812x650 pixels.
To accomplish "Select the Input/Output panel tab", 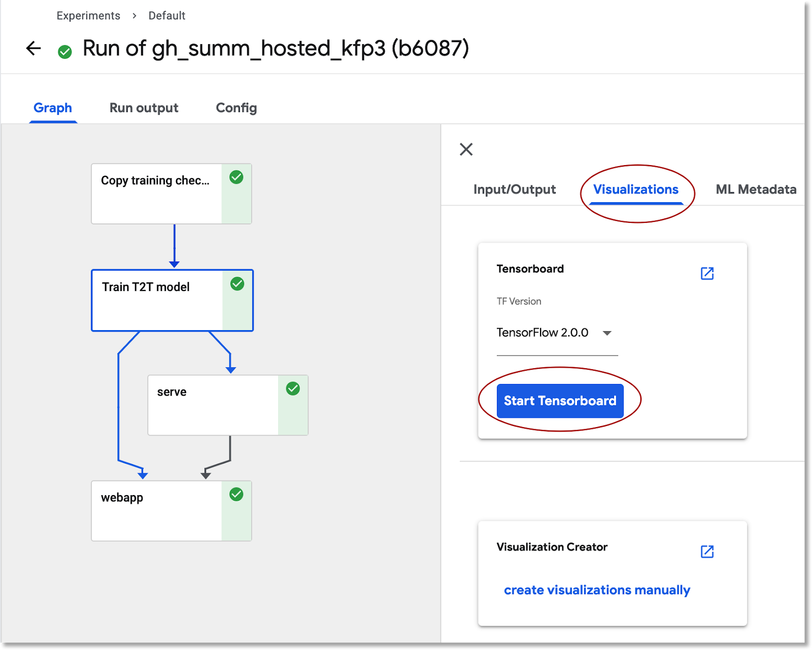I will [514, 189].
